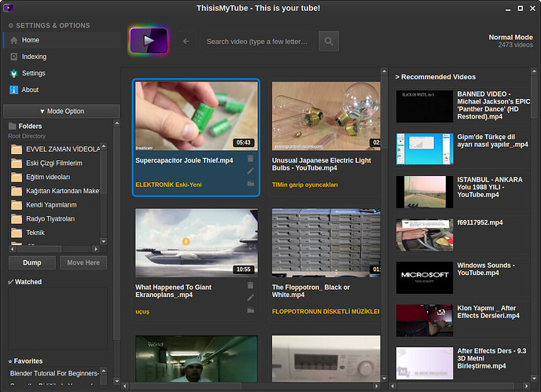Click Blender Tutorial For Beginners favorite
This screenshot has height=392, width=541.
pos(54,373)
